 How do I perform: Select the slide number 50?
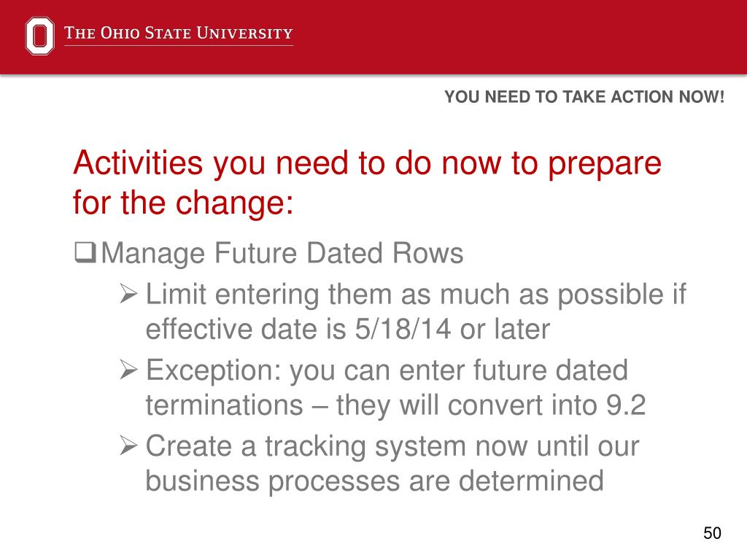712,533
